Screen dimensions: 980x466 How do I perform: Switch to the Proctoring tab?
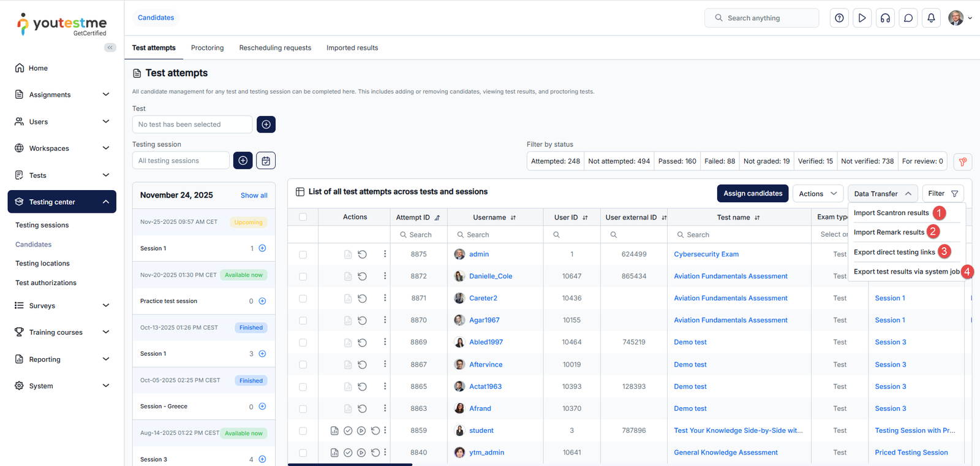click(207, 48)
